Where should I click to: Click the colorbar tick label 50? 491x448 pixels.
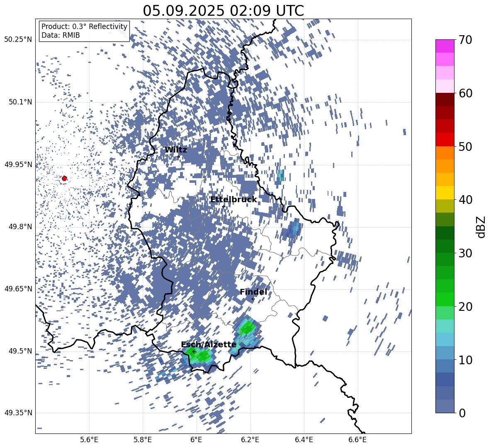pos(465,147)
